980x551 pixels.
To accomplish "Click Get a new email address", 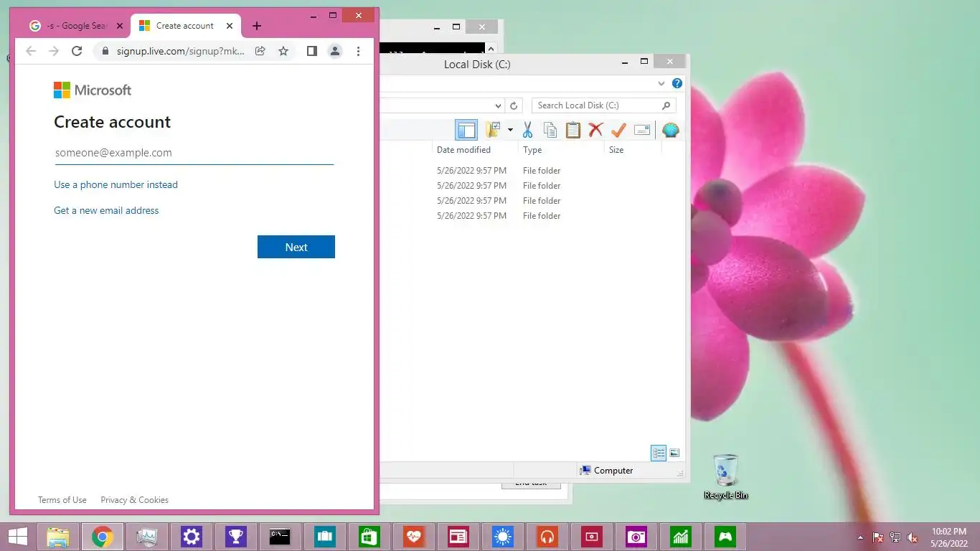I will click(106, 210).
